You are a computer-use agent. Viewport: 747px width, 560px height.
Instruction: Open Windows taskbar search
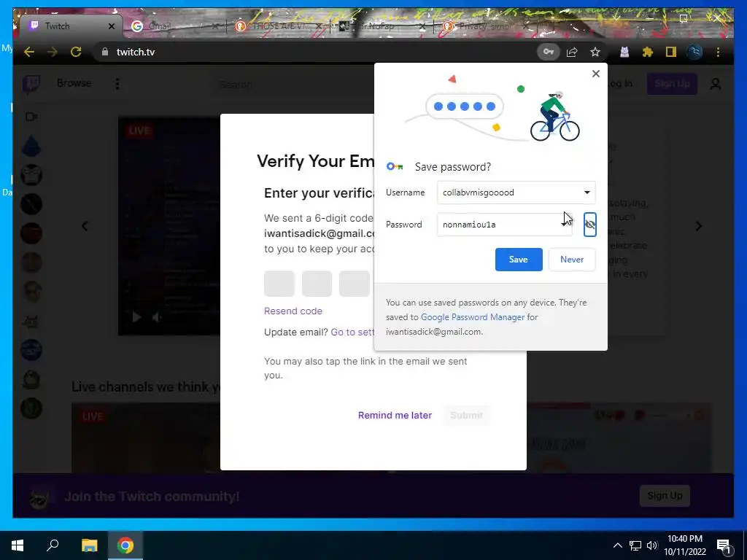[53, 545]
